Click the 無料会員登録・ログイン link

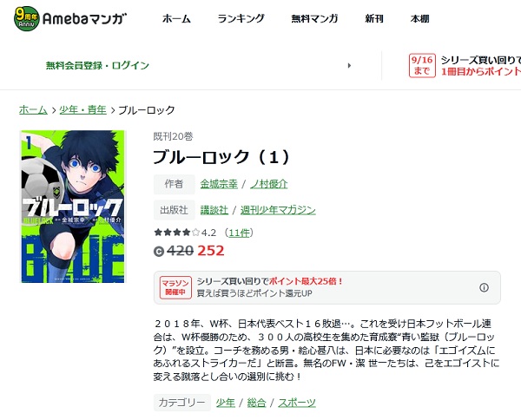[97, 65]
